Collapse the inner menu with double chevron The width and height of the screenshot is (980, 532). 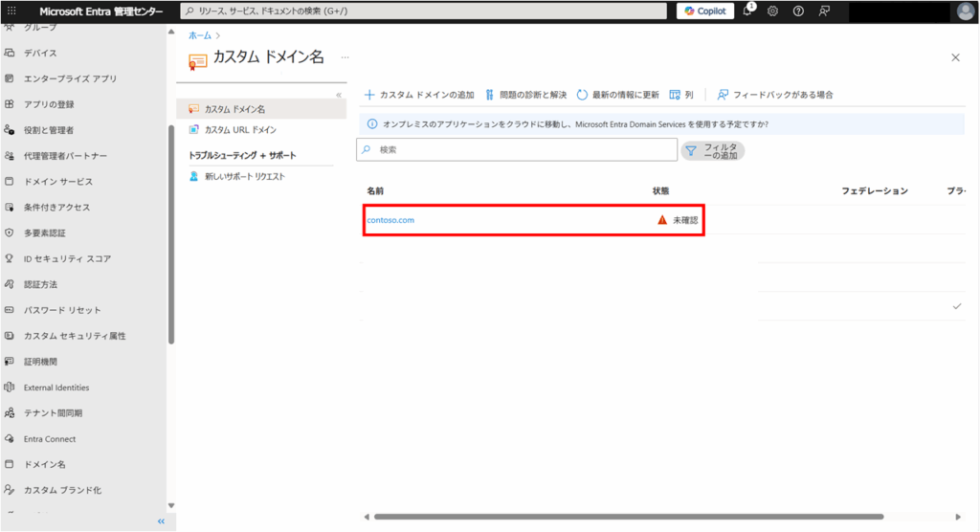point(338,95)
